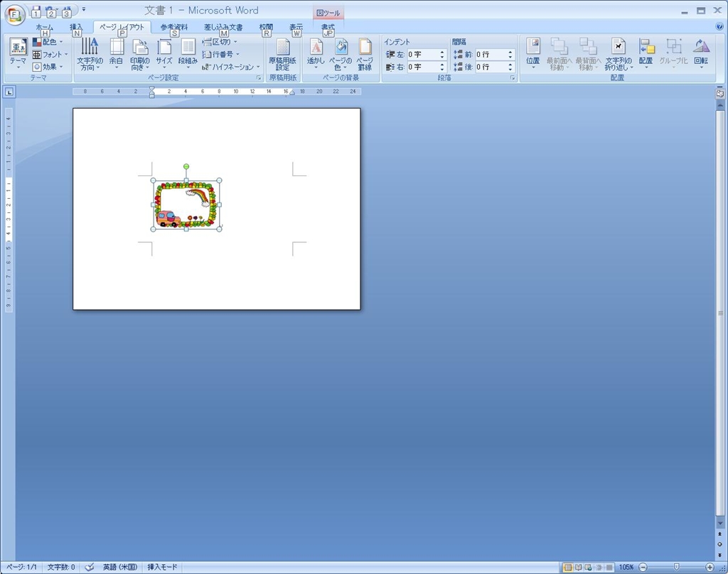This screenshot has width=728, height=574.
Task: Switch to Print Layout view
Action: (567, 567)
